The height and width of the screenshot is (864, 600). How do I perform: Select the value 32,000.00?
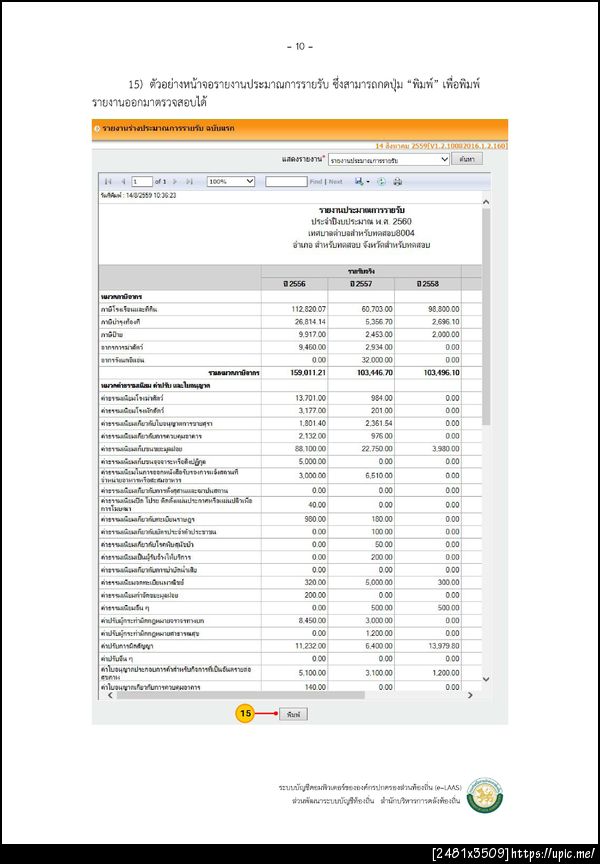(x=377, y=360)
